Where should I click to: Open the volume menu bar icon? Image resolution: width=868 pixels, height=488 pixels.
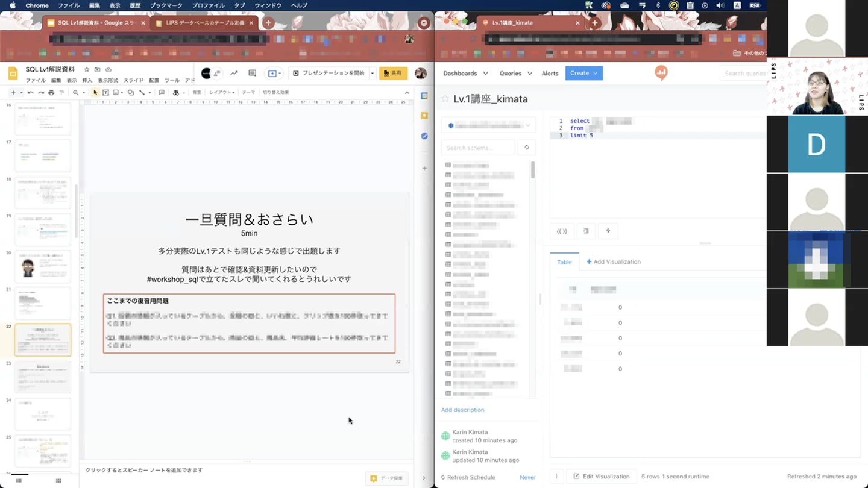[x=720, y=5]
